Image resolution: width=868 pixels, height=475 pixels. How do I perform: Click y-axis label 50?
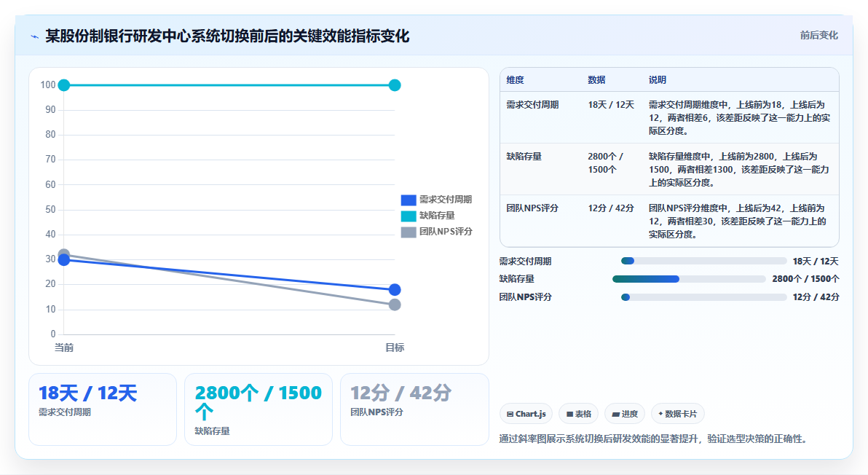tap(50, 210)
